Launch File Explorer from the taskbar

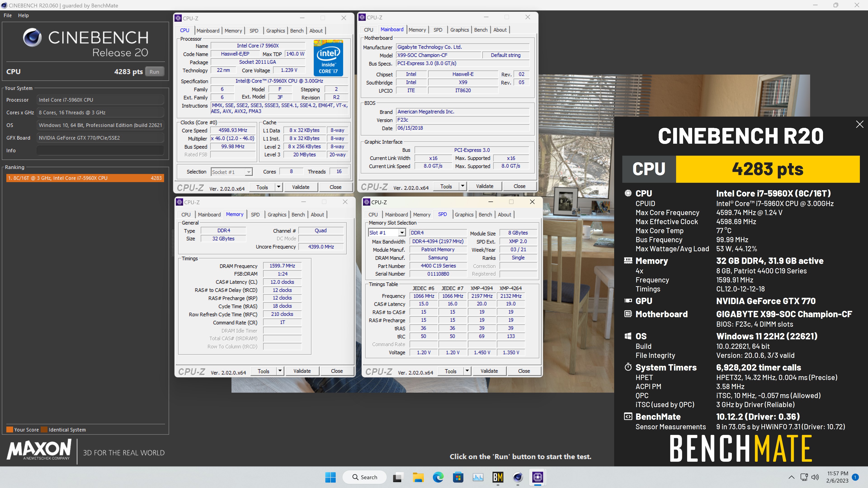pyautogui.click(x=418, y=477)
